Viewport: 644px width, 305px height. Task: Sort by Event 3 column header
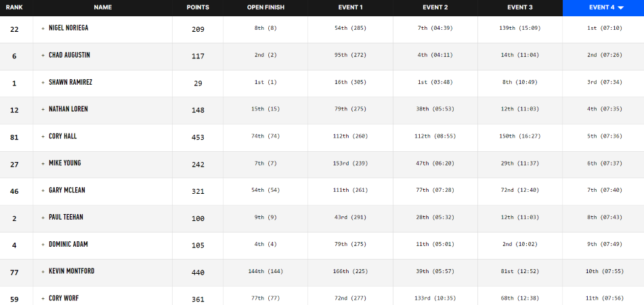click(x=519, y=7)
